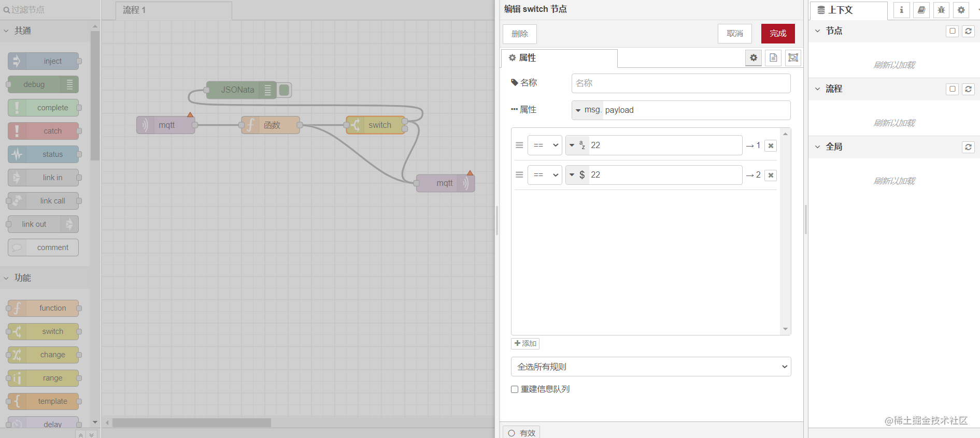
Task: Toggle auto-refresh checkbox for 流程 context
Action: click(x=953, y=89)
